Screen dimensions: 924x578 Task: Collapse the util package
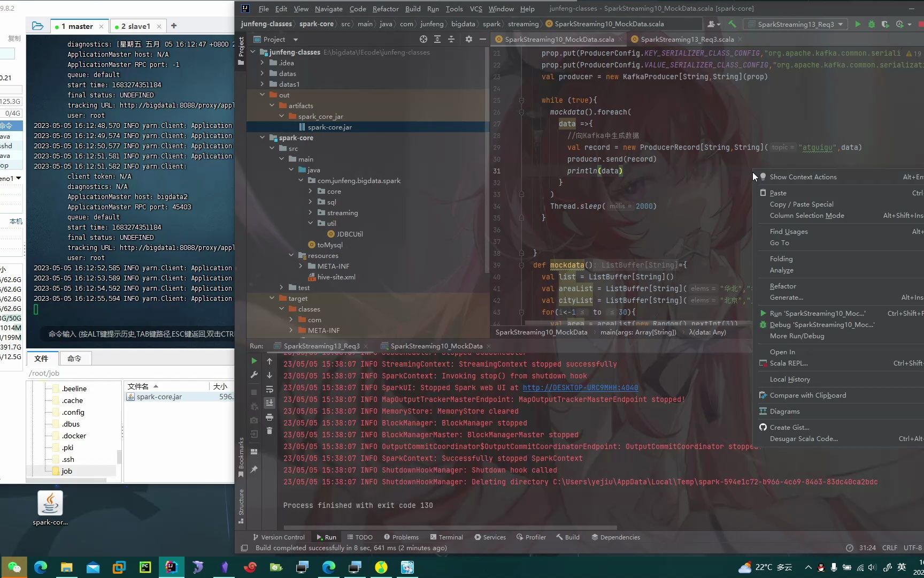[x=310, y=223]
